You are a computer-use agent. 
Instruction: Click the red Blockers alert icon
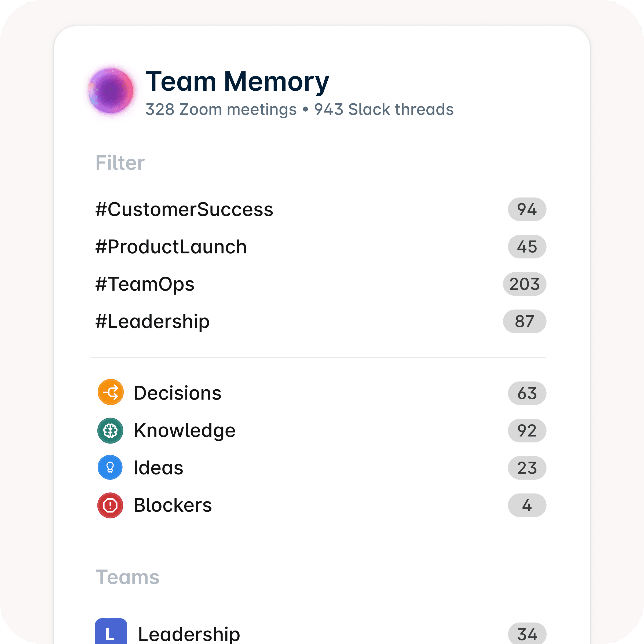[x=110, y=505]
